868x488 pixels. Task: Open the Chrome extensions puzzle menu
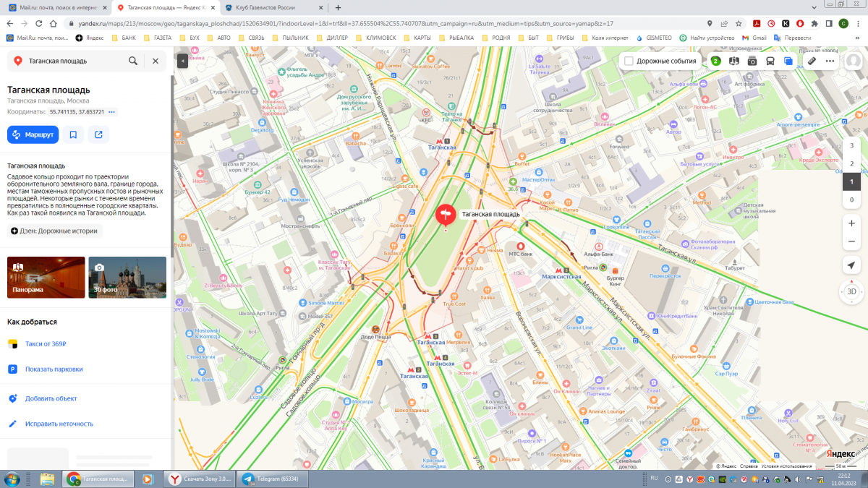click(814, 23)
